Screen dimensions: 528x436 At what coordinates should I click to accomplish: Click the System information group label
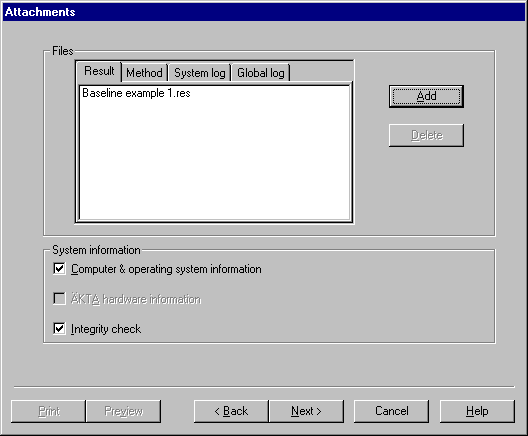[x=96, y=250]
